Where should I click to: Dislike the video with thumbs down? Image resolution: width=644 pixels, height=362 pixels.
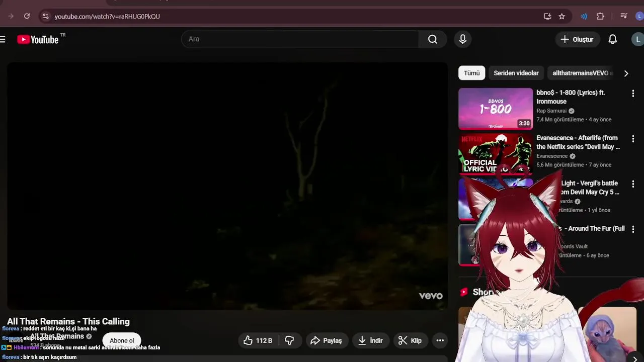[x=289, y=340]
